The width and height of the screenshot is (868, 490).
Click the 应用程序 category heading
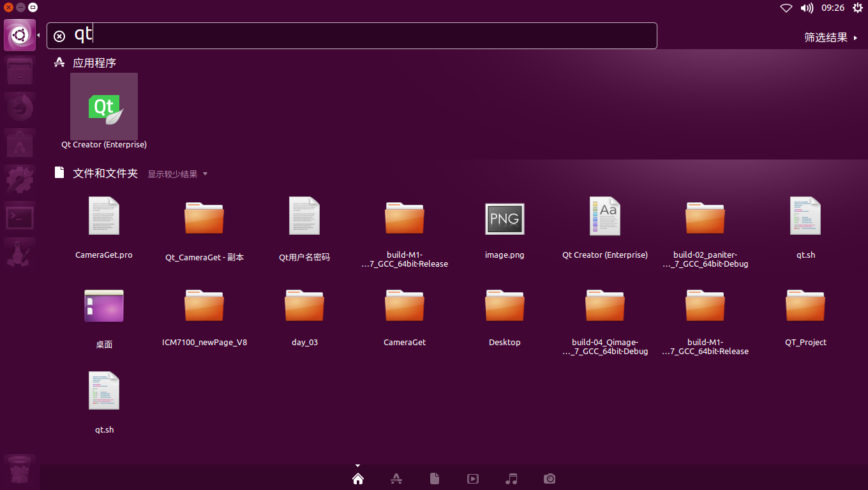(94, 63)
